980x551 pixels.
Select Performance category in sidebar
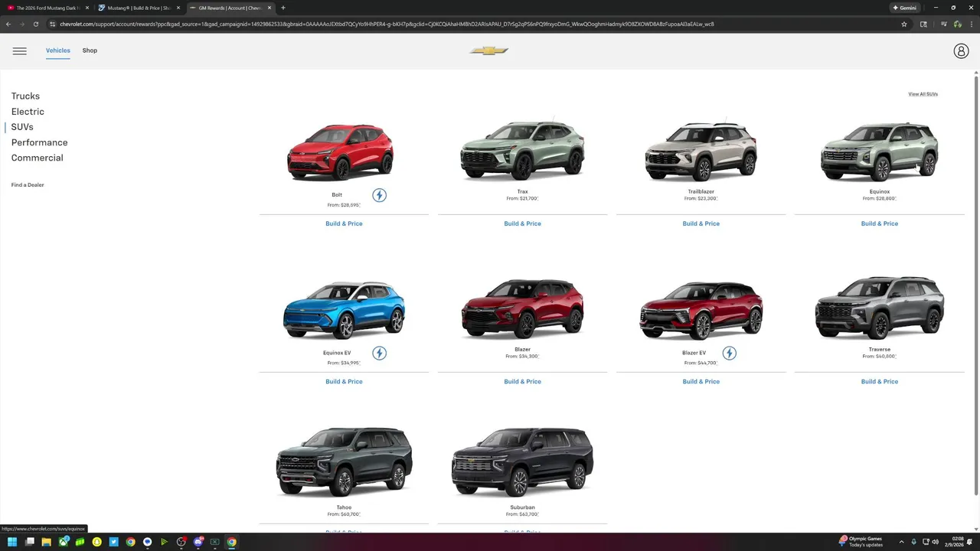pyautogui.click(x=39, y=142)
